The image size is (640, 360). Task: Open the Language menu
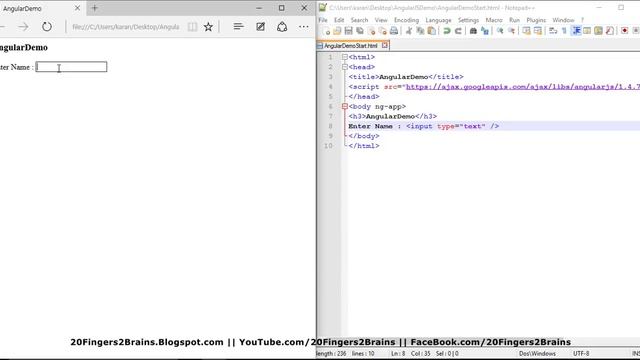click(438, 20)
